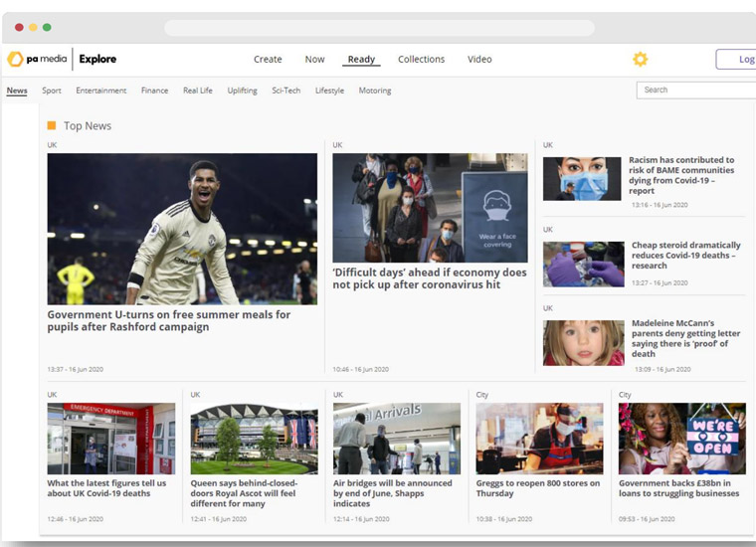Open the Greggs worker in visor thumbnail
The width and height of the screenshot is (756, 547).
point(539,439)
